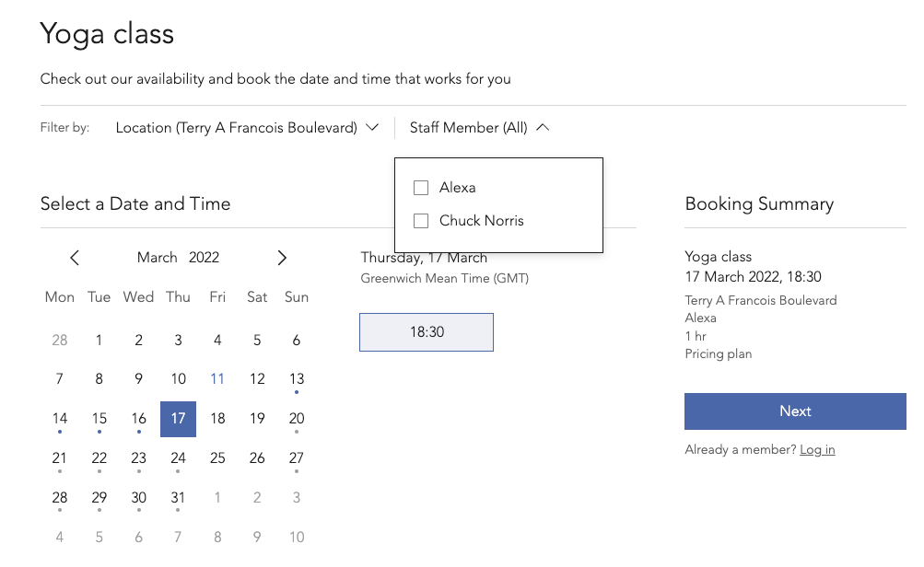924x567 pixels.
Task: Select March 15 on the calendar
Action: point(99,419)
